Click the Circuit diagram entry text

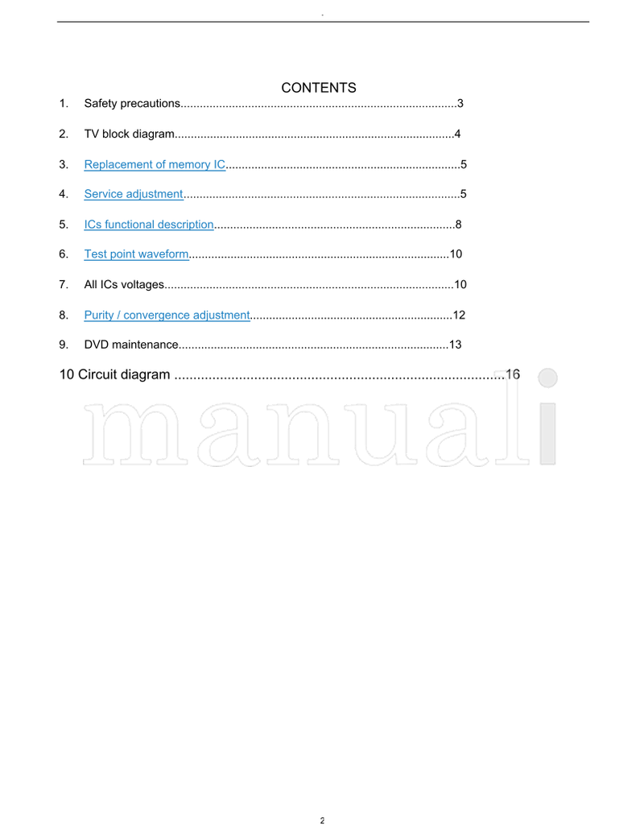click(124, 374)
